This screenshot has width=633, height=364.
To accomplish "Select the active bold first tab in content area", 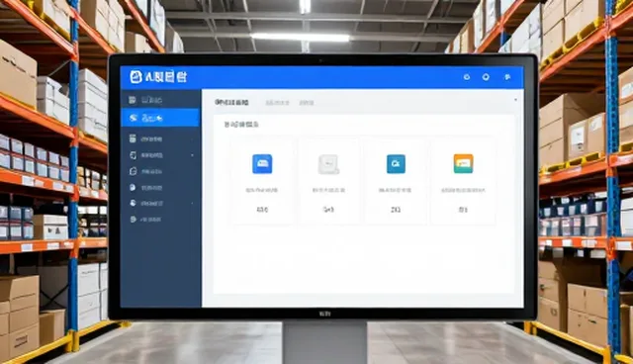I will click(231, 103).
